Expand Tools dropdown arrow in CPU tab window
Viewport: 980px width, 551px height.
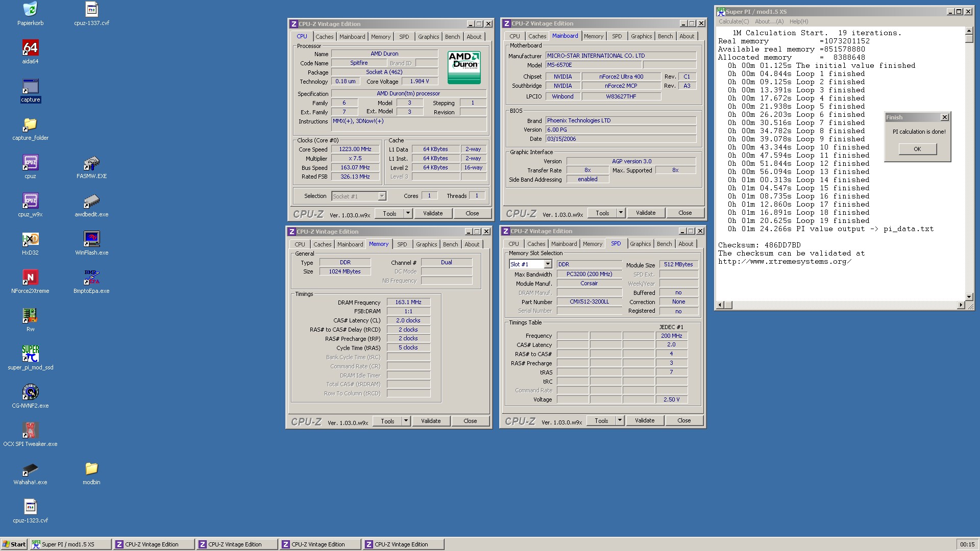pyautogui.click(x=408, y=213)
